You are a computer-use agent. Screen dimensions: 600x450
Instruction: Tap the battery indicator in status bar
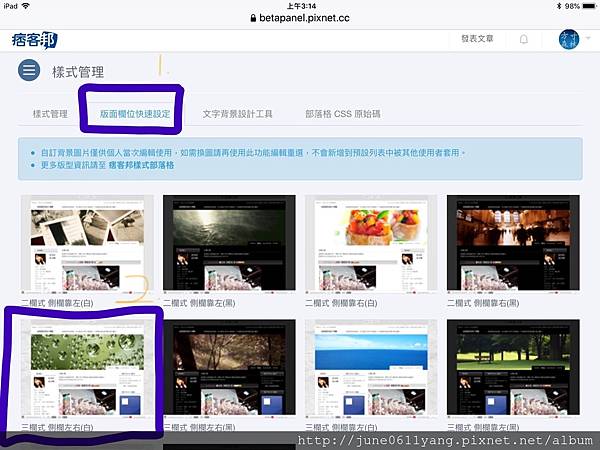590,6
